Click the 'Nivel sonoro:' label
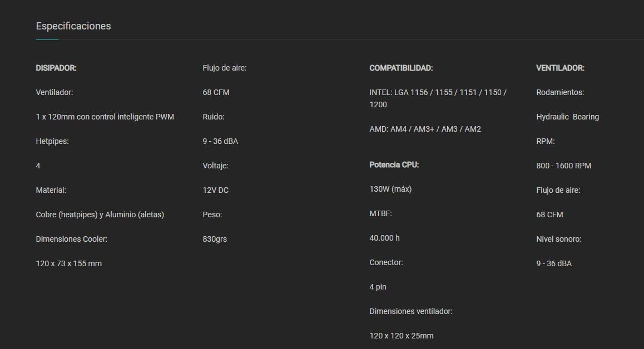The height and width of the screenshot is (349, 644). 558,239
